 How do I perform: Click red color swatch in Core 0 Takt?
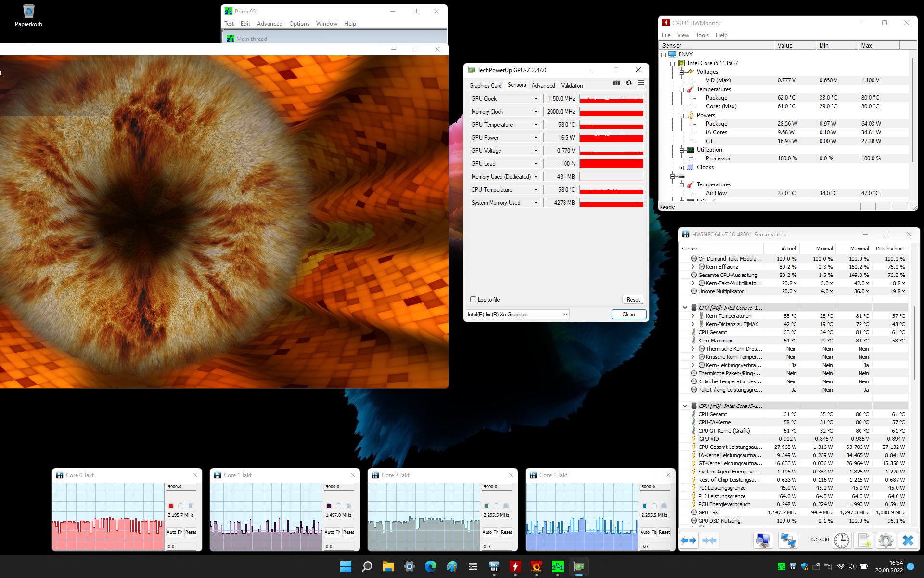[171, 506]
